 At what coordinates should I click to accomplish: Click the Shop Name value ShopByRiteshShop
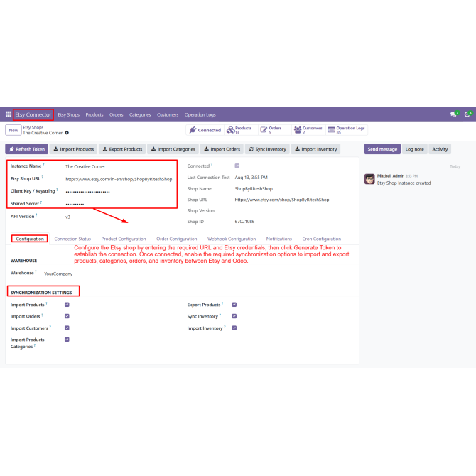(x=254, y=188)
